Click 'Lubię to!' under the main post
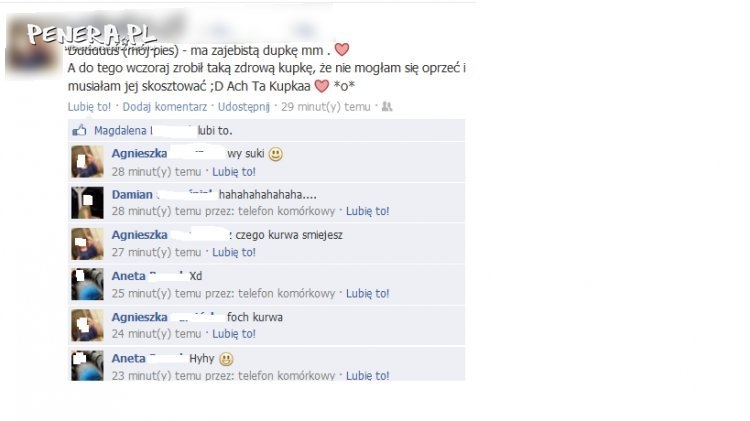 pos(89,107)
